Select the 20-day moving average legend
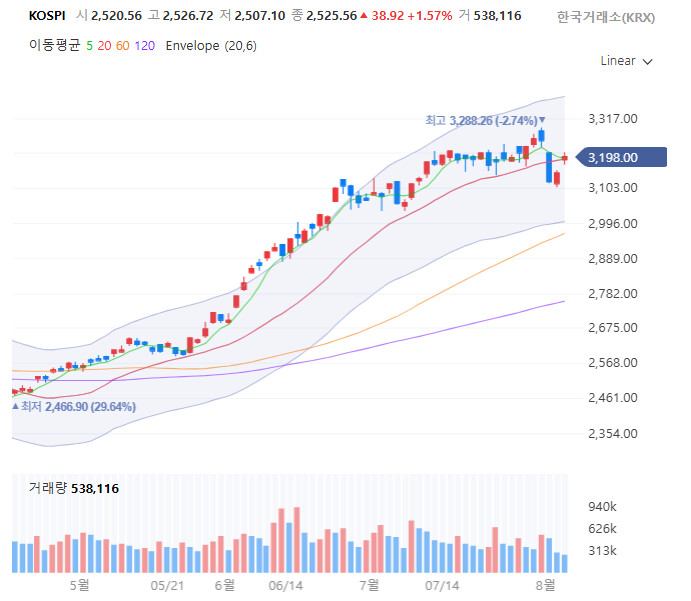 104,46
